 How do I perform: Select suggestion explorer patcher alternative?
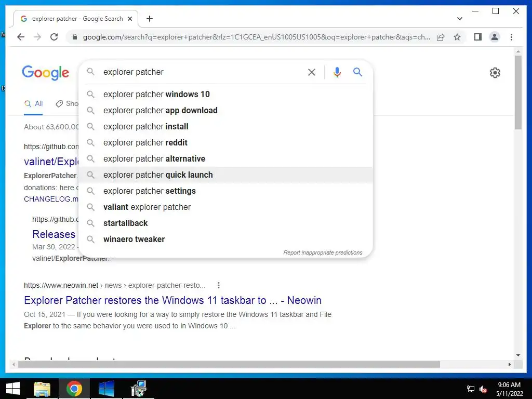click(225, 159)
